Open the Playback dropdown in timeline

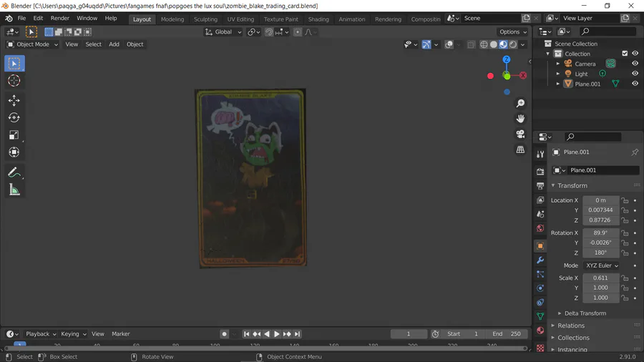(41, 334)
